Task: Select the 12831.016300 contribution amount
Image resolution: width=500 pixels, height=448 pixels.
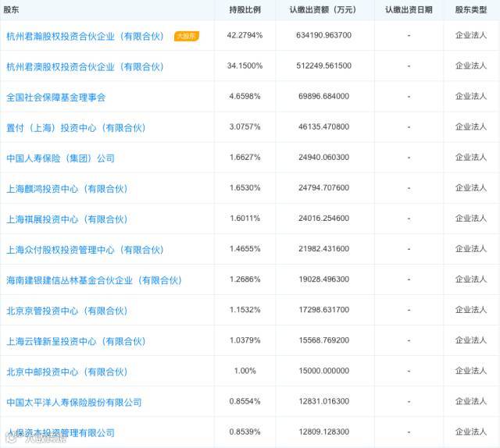Action: [x=323, y=401]
